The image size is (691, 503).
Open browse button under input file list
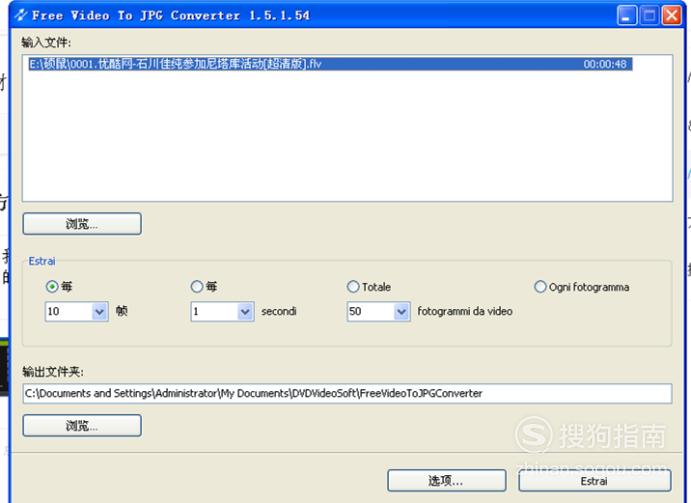[82, 224]
